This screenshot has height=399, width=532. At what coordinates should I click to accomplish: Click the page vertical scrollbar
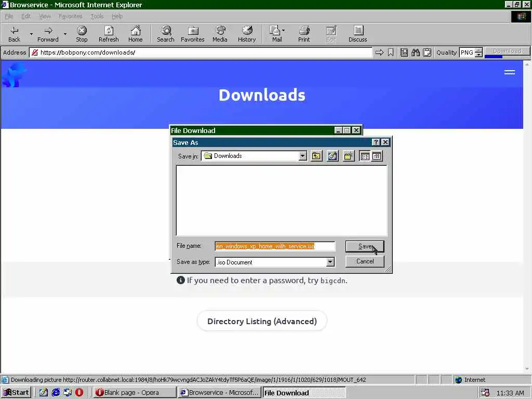(x=527, y=217)
